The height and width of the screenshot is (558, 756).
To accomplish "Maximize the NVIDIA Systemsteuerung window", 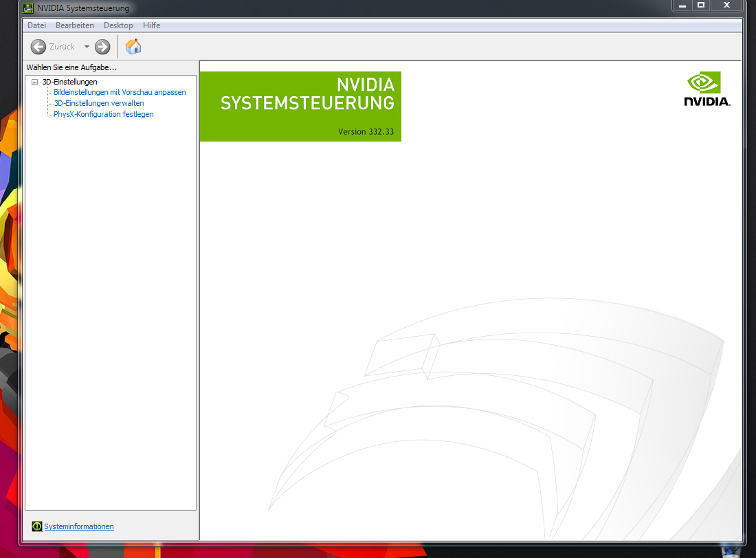I will [x=701, y=5].
